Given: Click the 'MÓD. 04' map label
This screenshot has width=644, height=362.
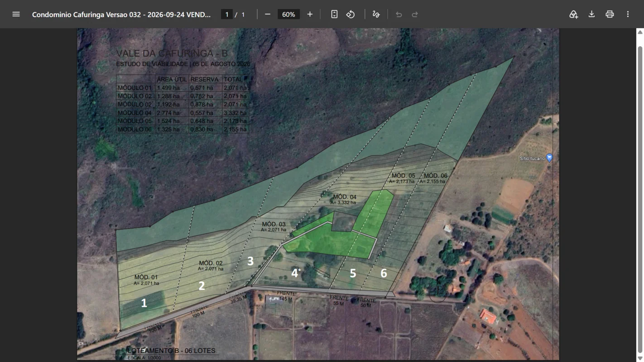Looking at the screenshot, I should 345,197.
